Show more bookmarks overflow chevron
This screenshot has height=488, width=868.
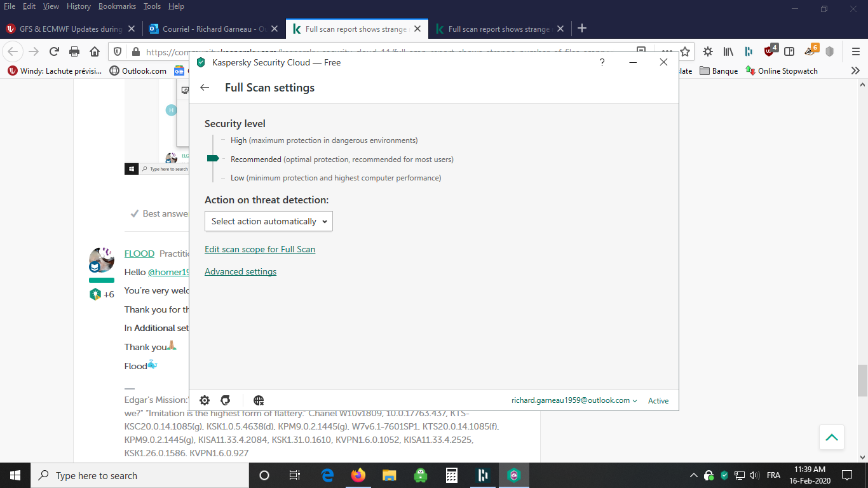855,71
